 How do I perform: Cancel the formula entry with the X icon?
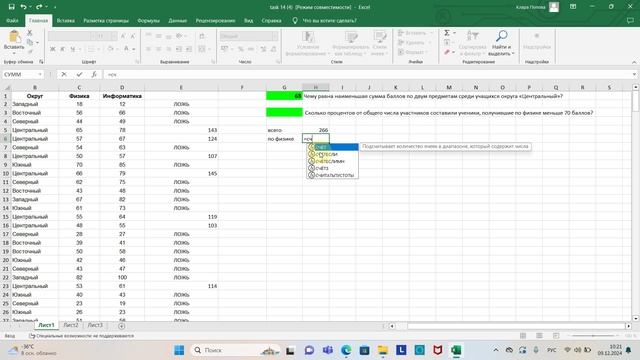(x=64, y=74)
